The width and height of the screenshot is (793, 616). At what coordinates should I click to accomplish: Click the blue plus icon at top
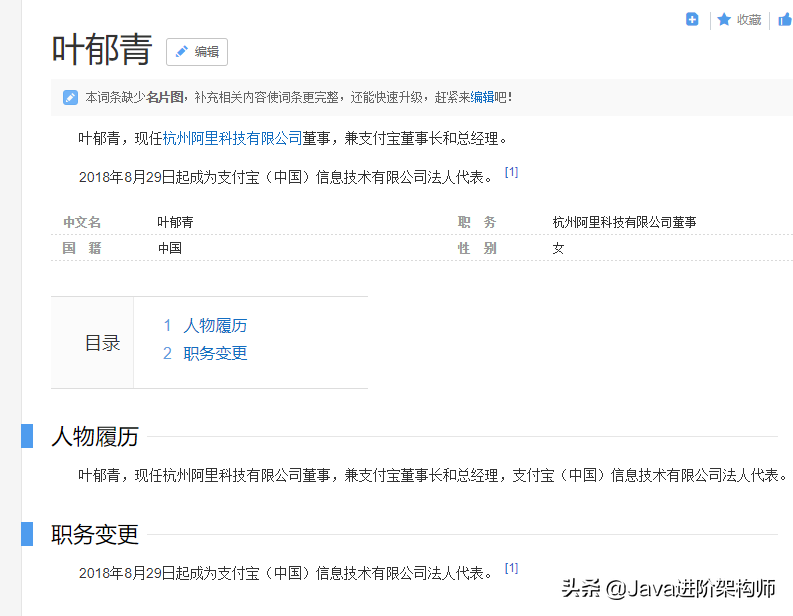coord(692,19)
